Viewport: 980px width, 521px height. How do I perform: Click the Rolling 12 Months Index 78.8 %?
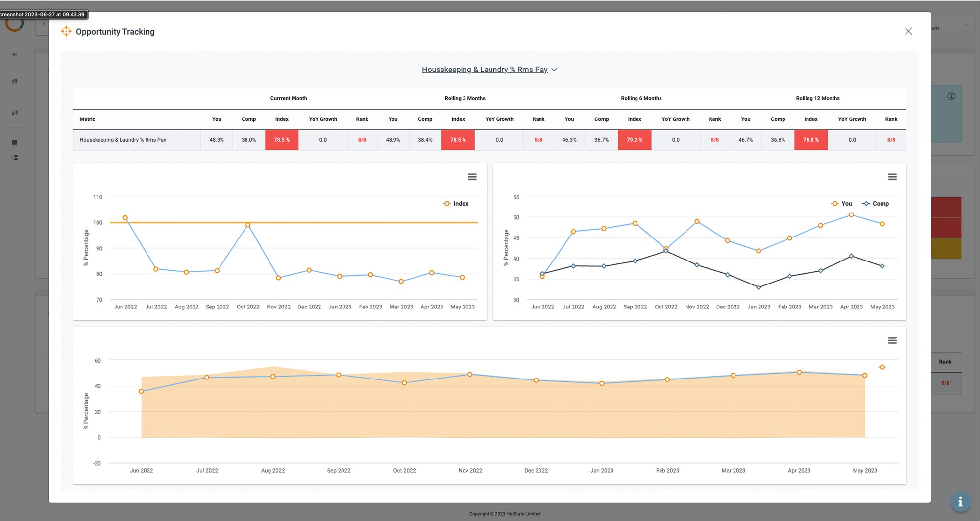[x=811, y=140]
